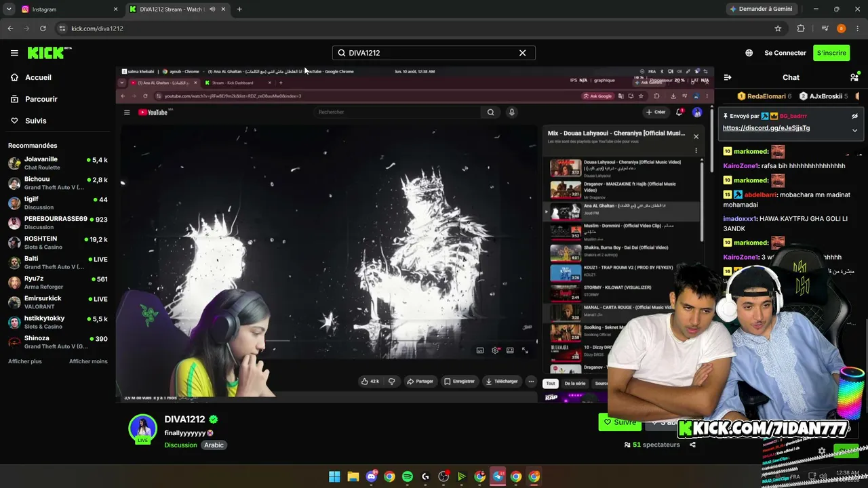Open the Discussion category link
Screen dimensions: 868x488
click(180, 445)
